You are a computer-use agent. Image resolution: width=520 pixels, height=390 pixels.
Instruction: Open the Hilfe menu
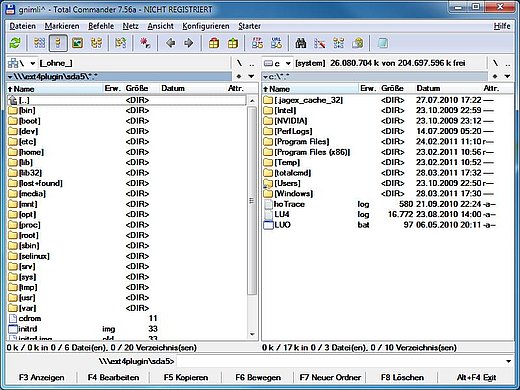click(502, 26)
